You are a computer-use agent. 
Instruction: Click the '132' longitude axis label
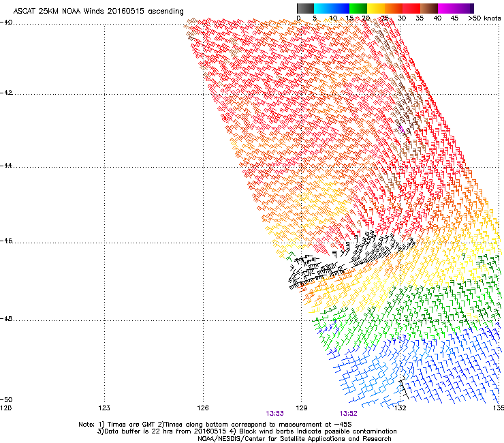coord(400,408)
